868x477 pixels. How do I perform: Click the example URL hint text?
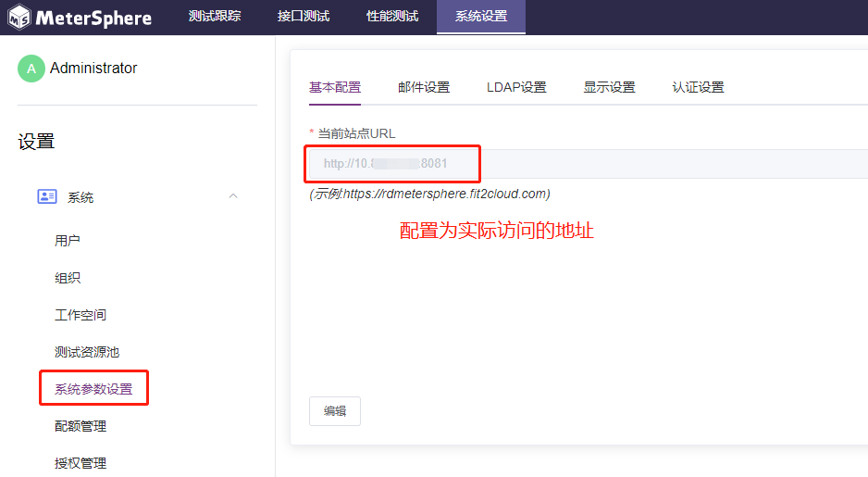click(429, 194)
